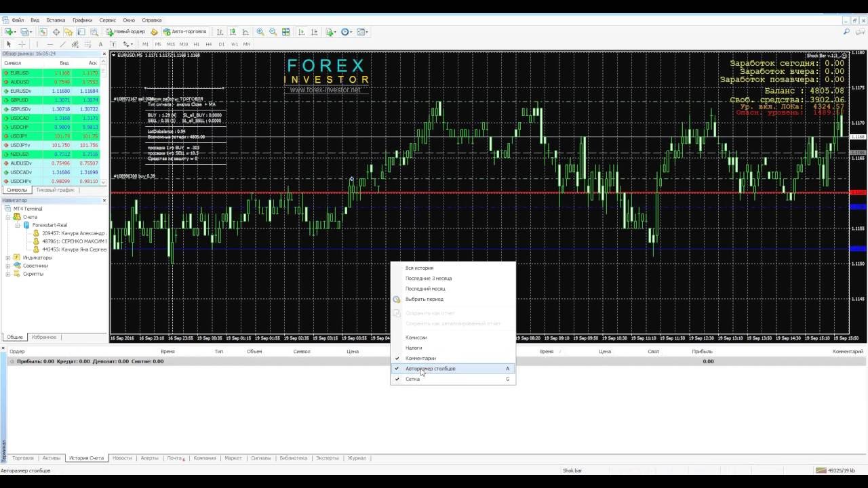The image size is (868, 488).
Task: Toggle the Market Watch toolbar icon
Action: 43,32
